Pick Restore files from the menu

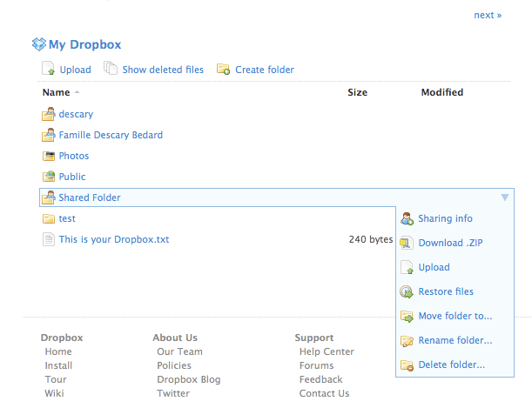446,291
